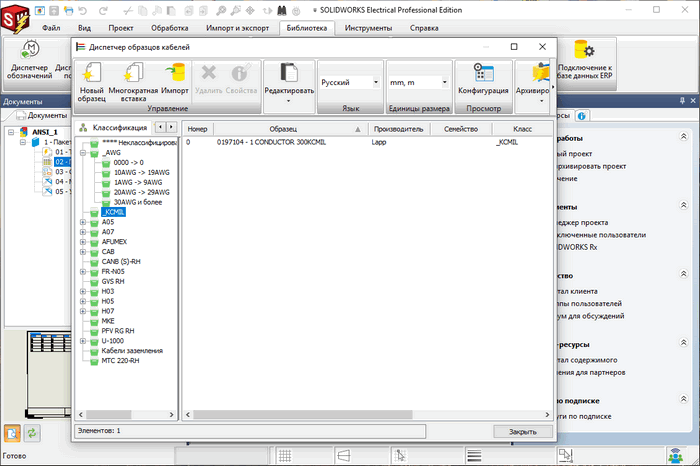Collapse the ANSI_1 project node
This screenshot has width=700, height=466.
(x=11, y=132)
